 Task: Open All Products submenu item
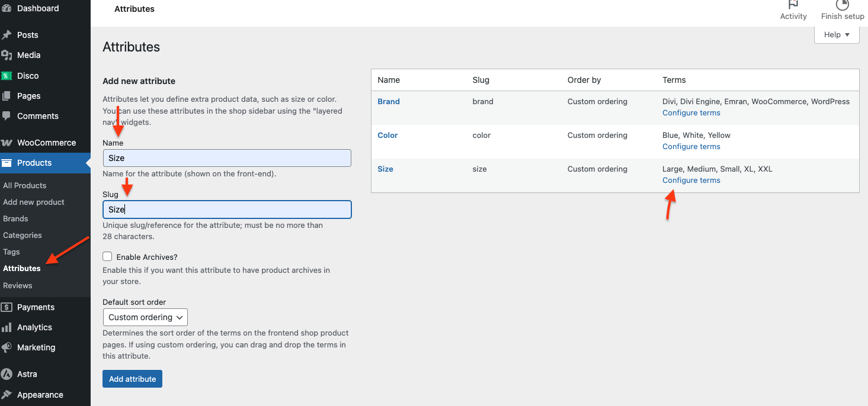pos(25,185)
